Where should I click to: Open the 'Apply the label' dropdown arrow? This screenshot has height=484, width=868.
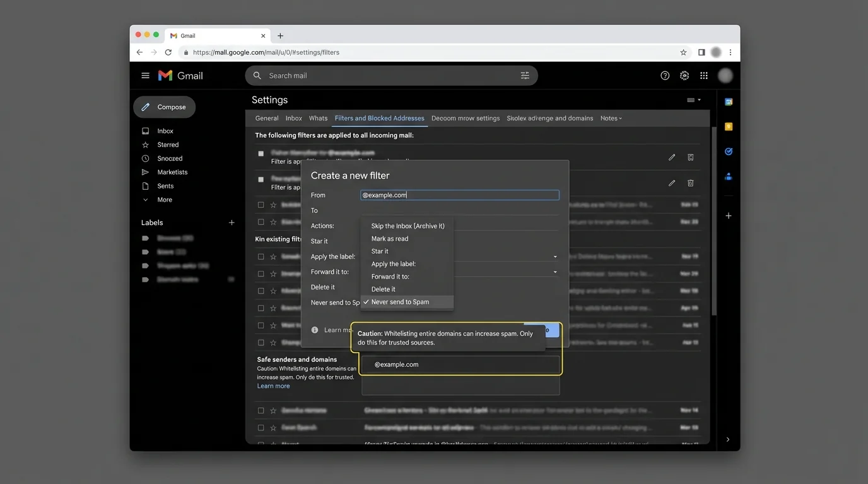click(x=555, y=256)
